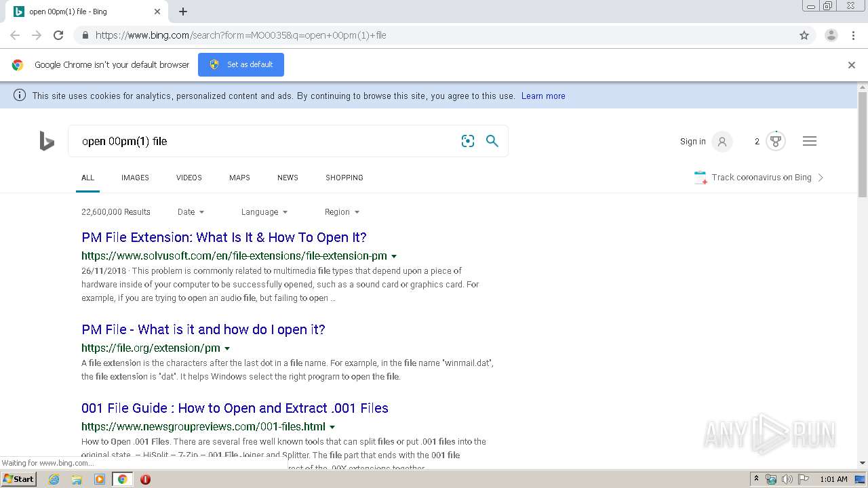Image resolution: width=868 pixels, height=488 pixels.
Task: Open visual search camera icon
Action: (468, 141)
